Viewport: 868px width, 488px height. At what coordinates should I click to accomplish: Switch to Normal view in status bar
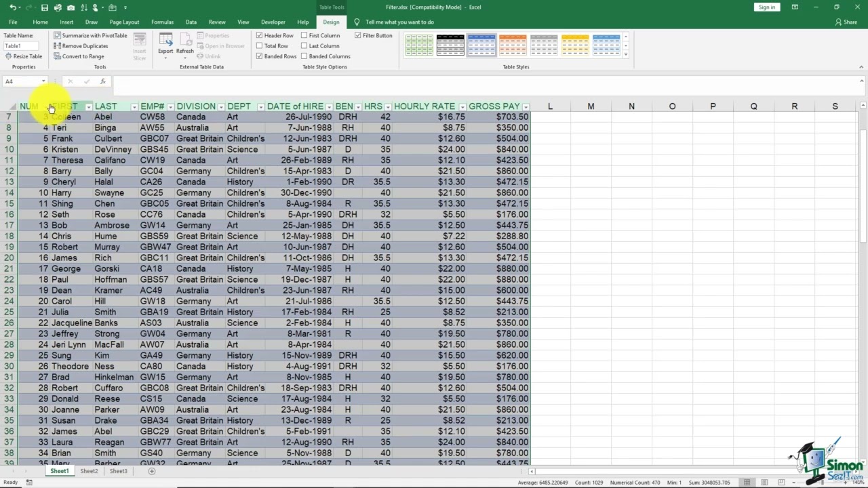(747, 483)
